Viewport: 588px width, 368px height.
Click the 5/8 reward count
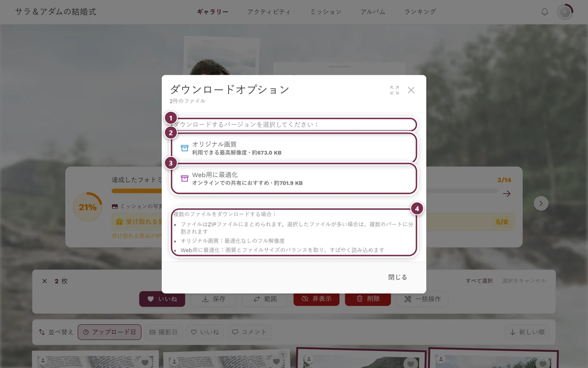pos(502,222)
